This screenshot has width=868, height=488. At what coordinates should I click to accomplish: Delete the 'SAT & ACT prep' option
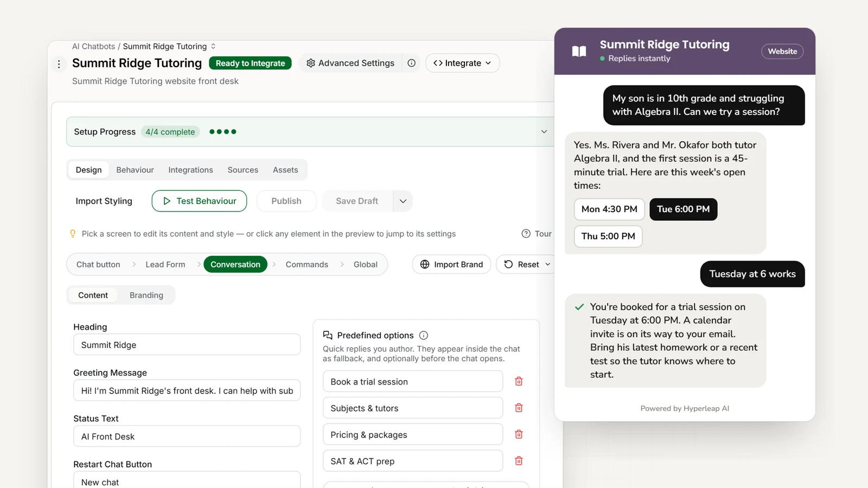click(519, 461)
